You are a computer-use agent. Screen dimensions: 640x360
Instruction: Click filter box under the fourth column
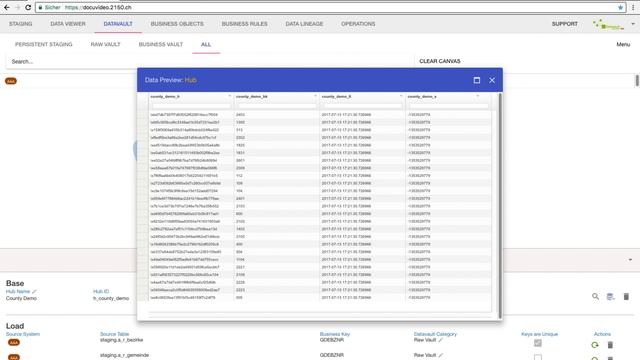point(448,106)
